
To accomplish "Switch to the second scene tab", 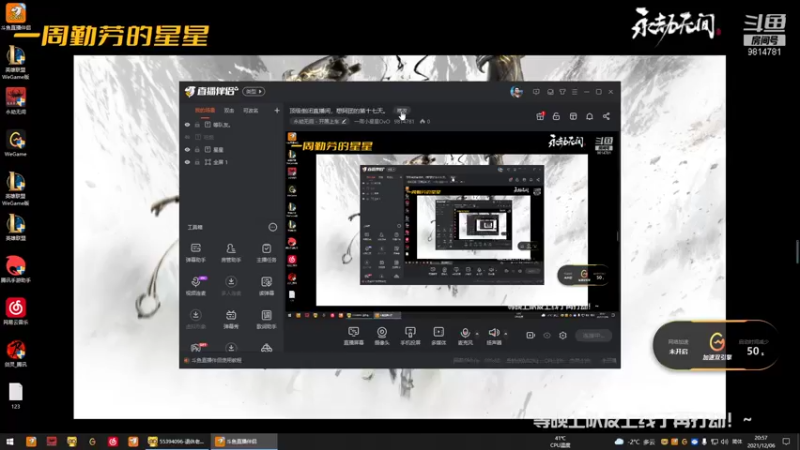I will (x=229, y=110).
